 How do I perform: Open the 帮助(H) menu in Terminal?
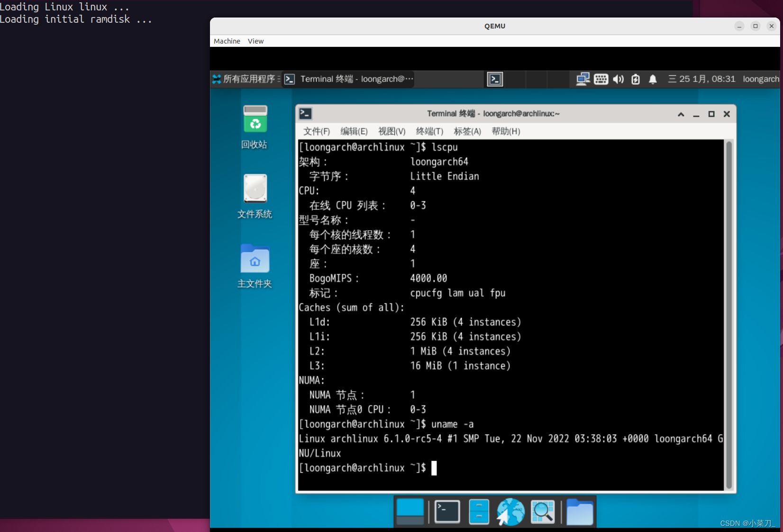pos(506,131)
